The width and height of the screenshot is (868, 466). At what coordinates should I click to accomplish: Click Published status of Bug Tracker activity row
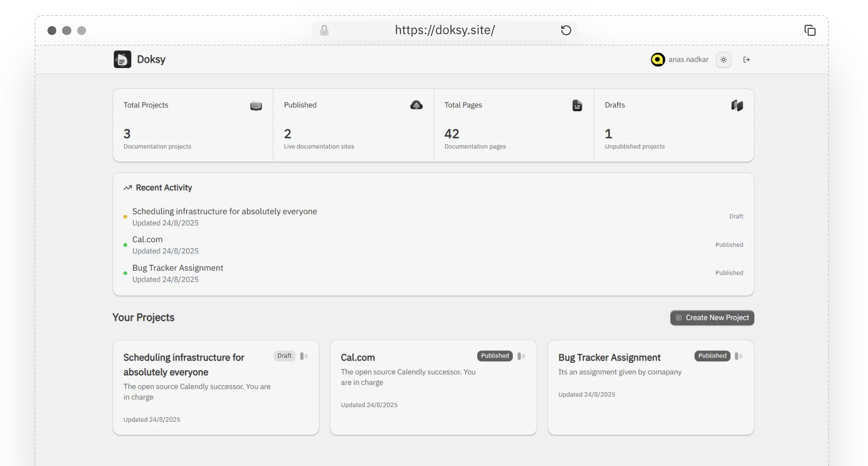tap(729, 273)
